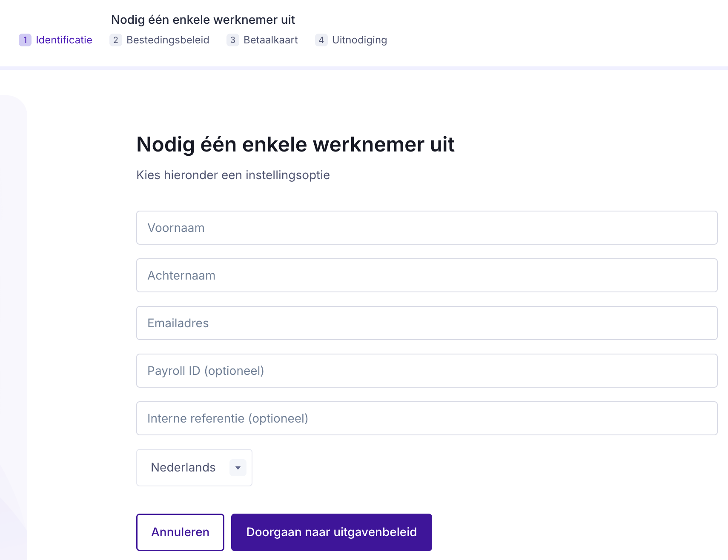Expand the language dropdown arrow

[x=238, y=468]
